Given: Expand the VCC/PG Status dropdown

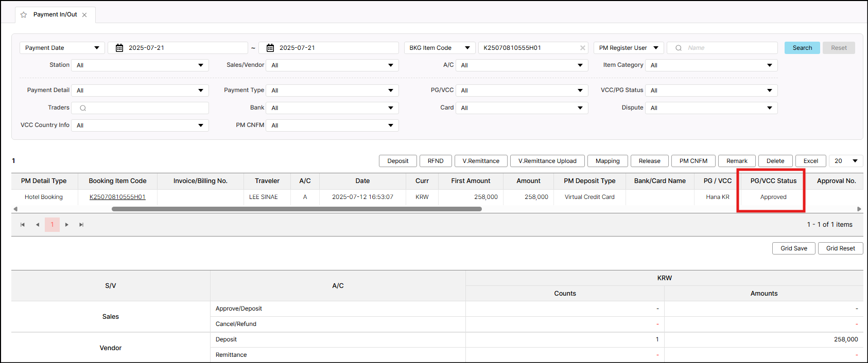Looking at the screenshot, I should coord(711,90).
